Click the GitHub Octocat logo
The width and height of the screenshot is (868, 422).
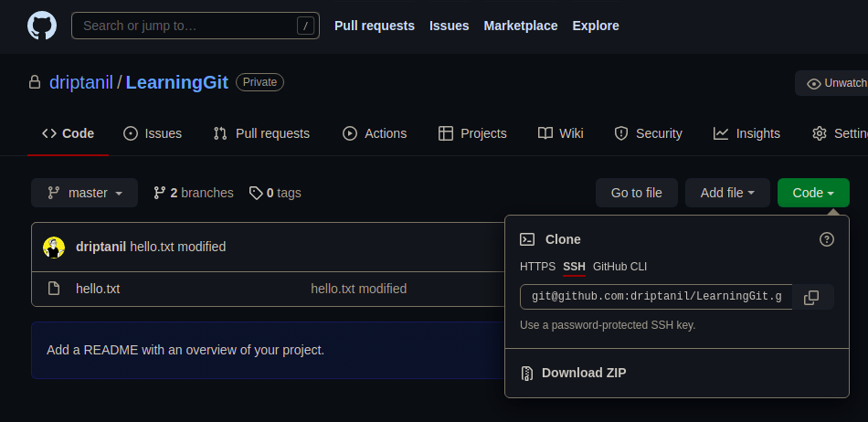tap(42, 26)
